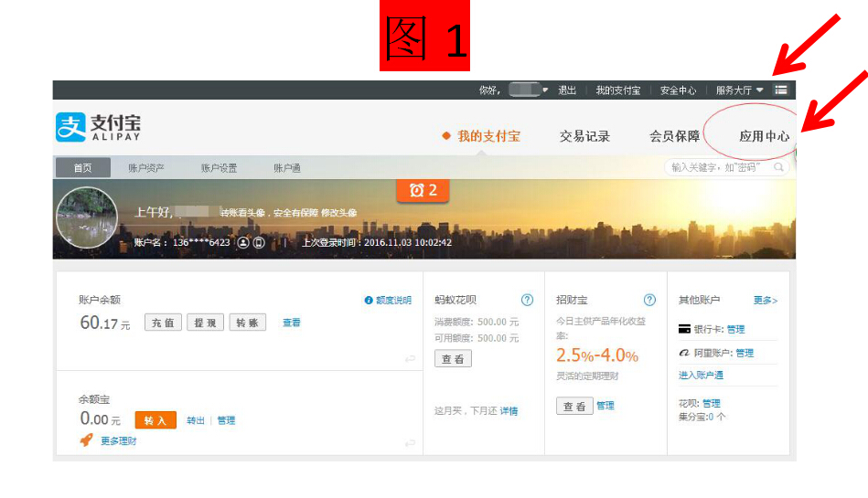Click the rocket icon near 更多理财
Image resolution: width=868 pixels, height=498 pixels.
click(86, 440)
